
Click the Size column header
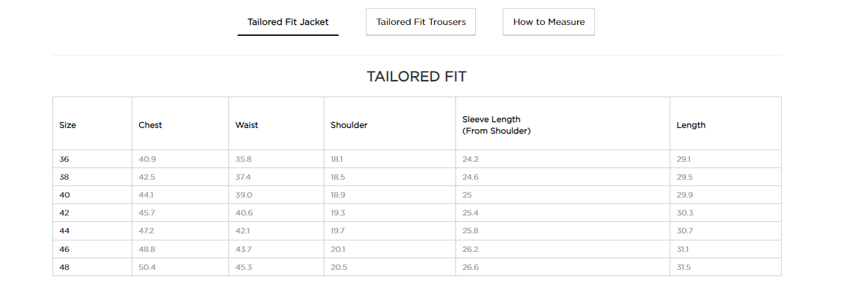68,125
